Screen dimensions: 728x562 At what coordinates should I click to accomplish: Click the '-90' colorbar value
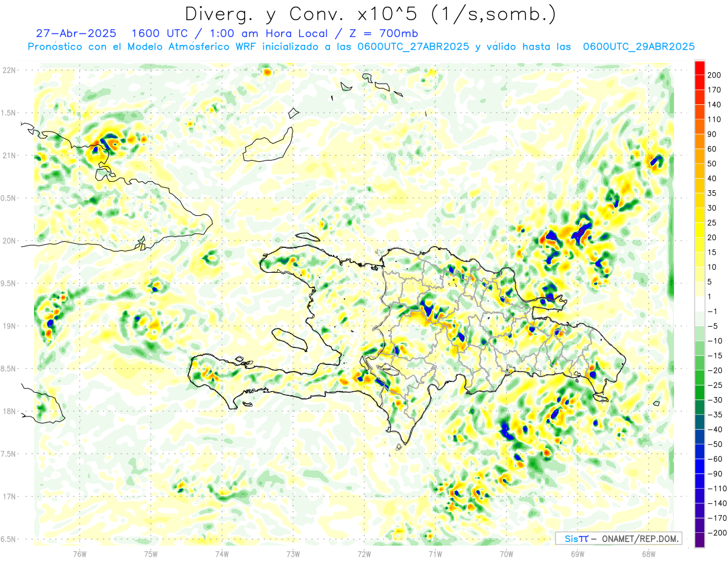coord(715,474)
